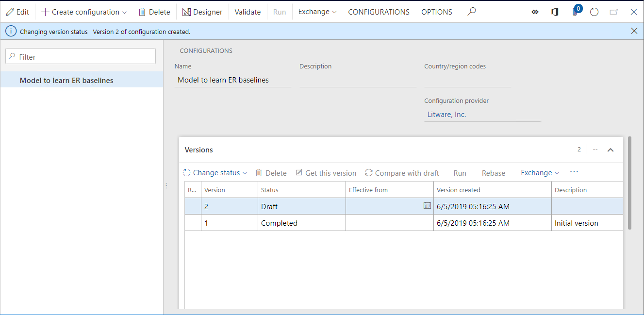
Task: Open the attachments paperclip icon
Action: (575, 12)
